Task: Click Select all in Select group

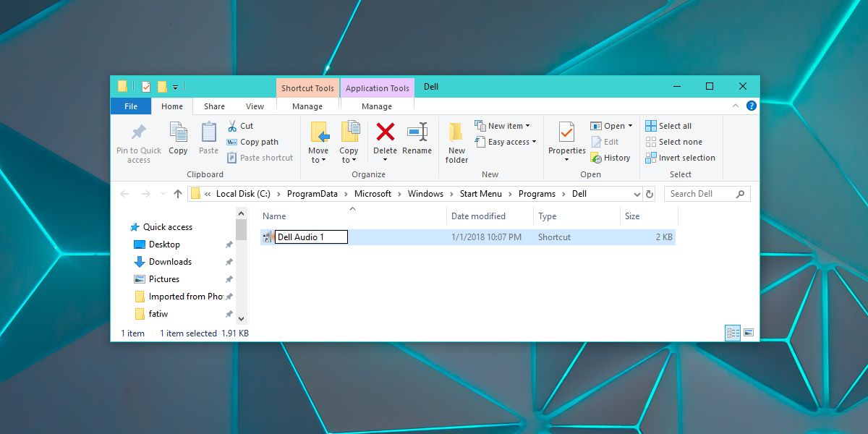Action: [x=668, y=126]
